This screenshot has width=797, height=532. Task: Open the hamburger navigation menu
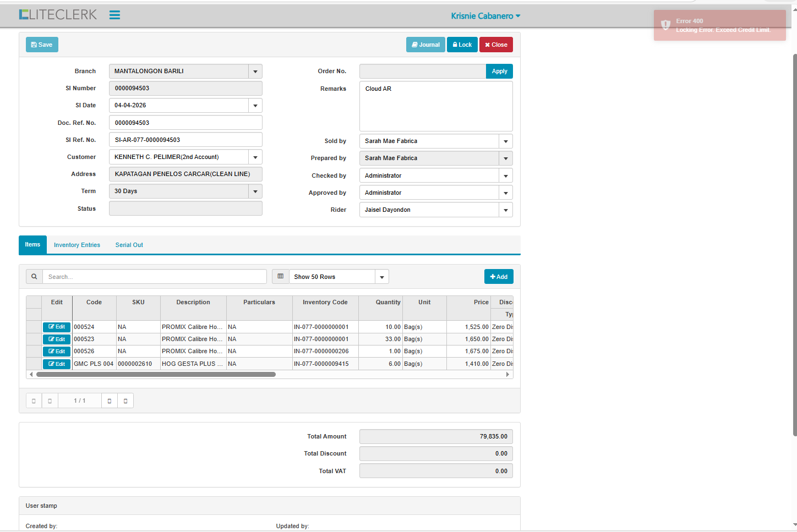pos(114,15)
